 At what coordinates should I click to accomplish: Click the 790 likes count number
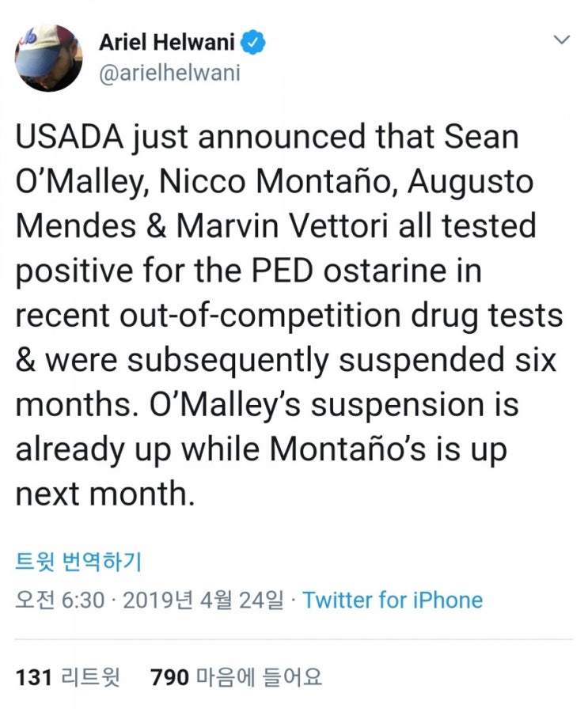[169, 677]
